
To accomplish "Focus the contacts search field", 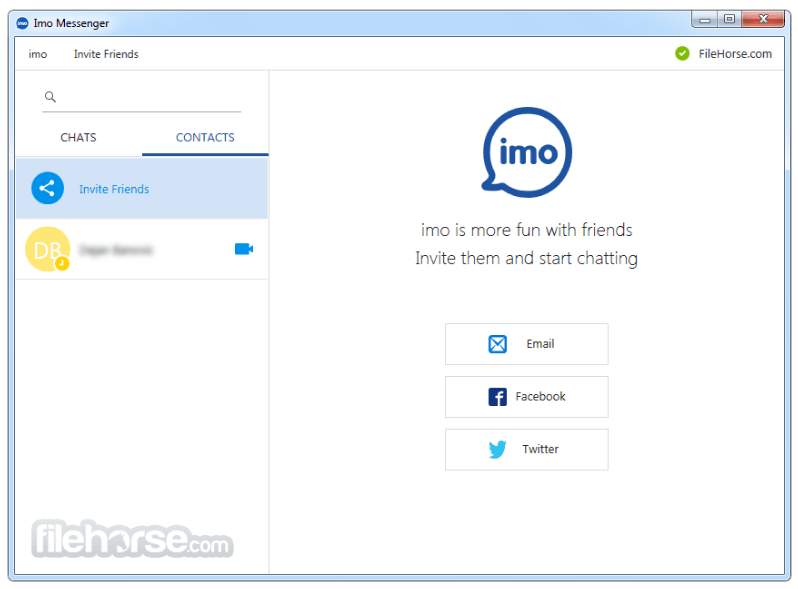I will pos(141,97).
